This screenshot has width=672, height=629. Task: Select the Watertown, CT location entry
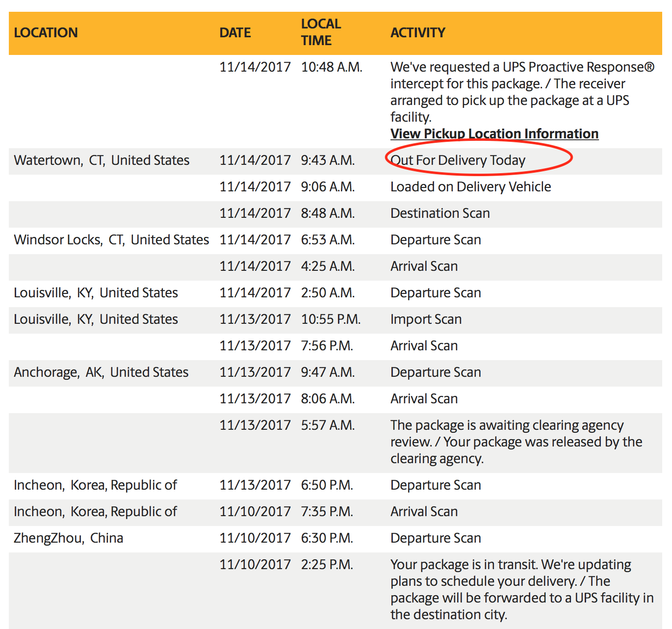[102, 160]
